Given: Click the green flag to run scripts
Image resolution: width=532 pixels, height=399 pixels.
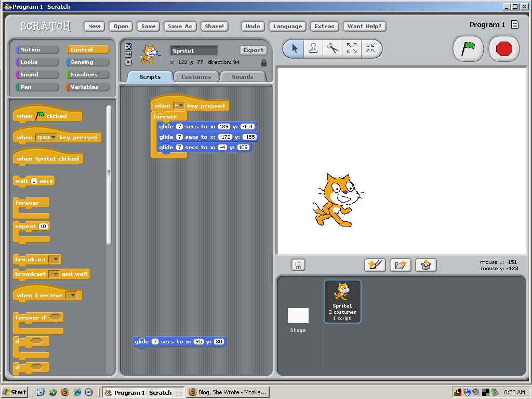Looking at the screenshot, I should [467, 48].
